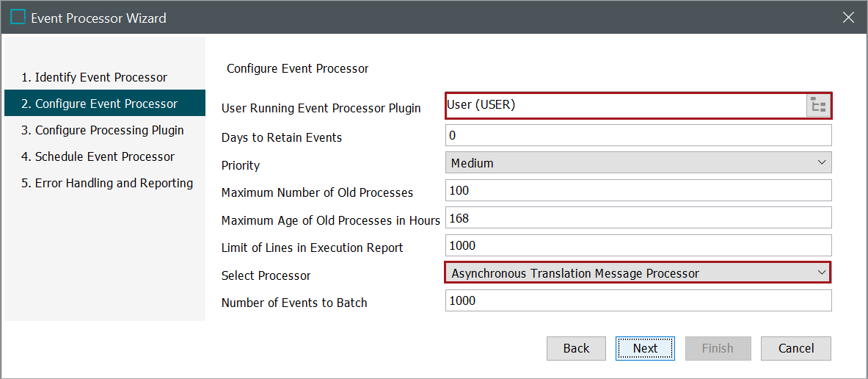Focus the Maximum Number of Old Processes field
Screen dimensions: 868x379
click(x=638, y=190)
